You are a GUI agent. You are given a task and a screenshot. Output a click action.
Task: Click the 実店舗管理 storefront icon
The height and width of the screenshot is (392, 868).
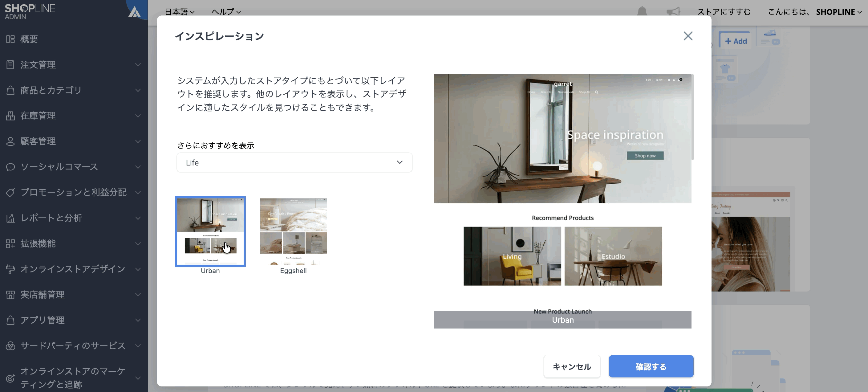point(10,295)
